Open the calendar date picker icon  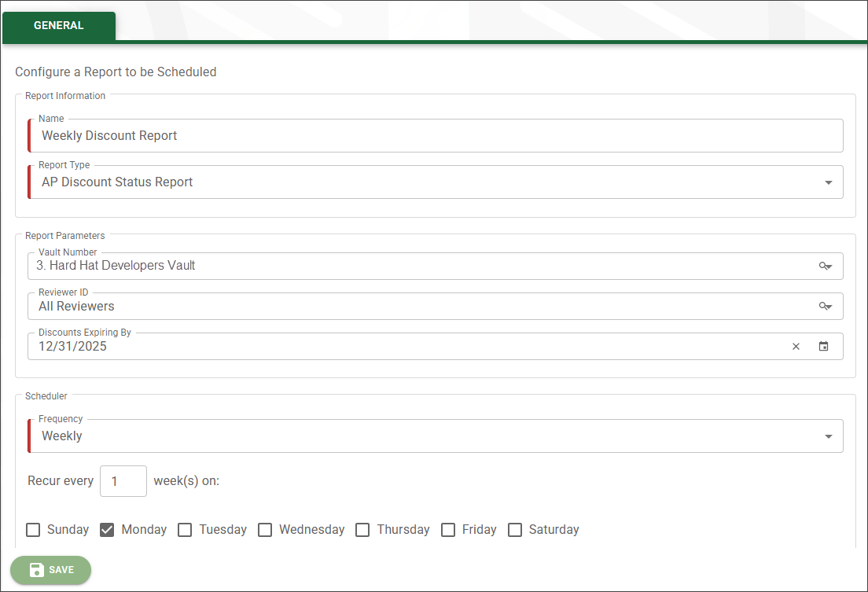pos(823,347)
